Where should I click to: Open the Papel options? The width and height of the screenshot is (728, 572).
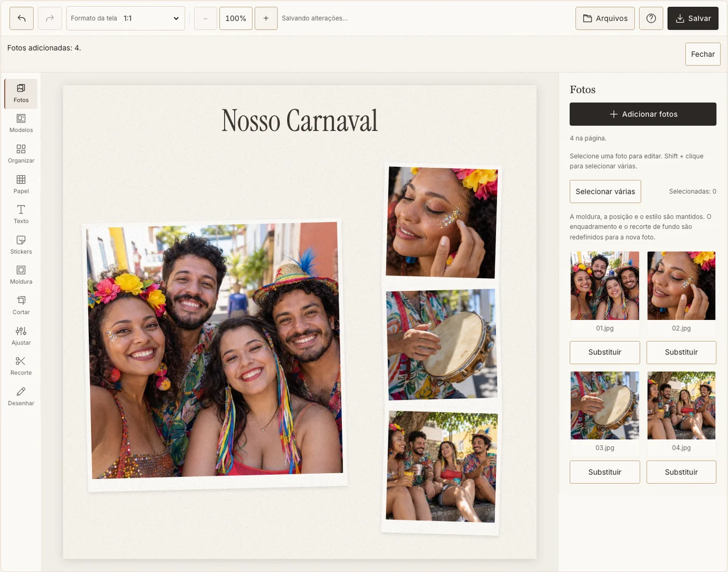coord(21,184)
